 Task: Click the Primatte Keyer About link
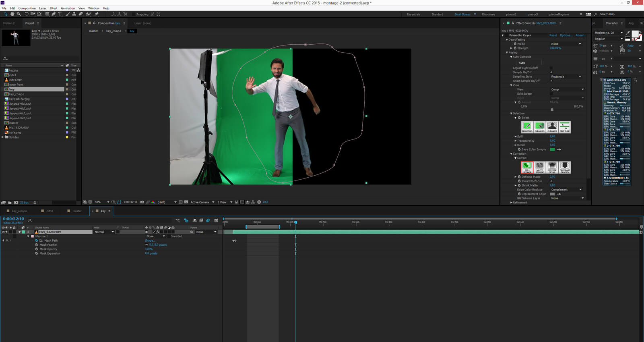(580, 35)
